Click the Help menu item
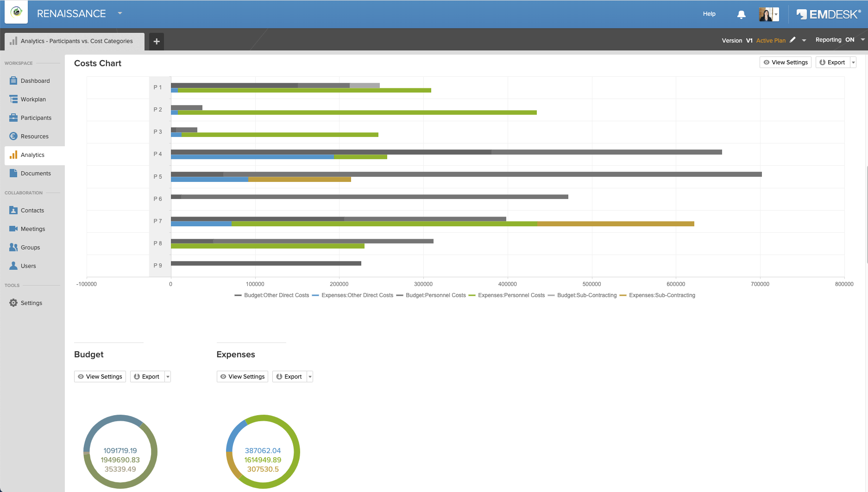 tap(709, 14)
